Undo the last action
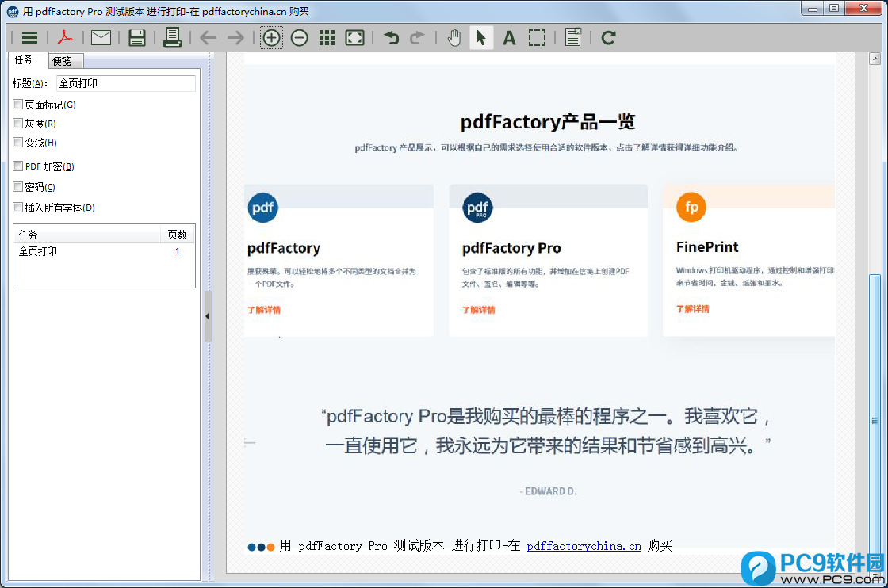The image size is (888, 588). point(392,38)
